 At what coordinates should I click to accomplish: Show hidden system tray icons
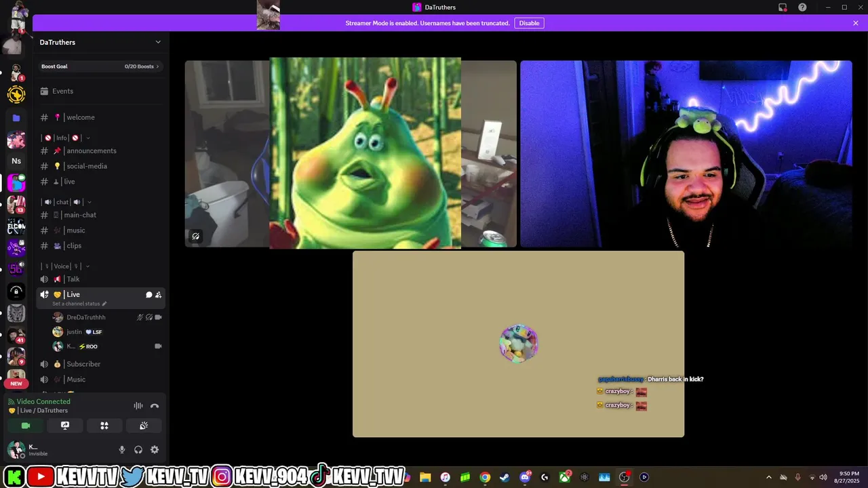768,477
